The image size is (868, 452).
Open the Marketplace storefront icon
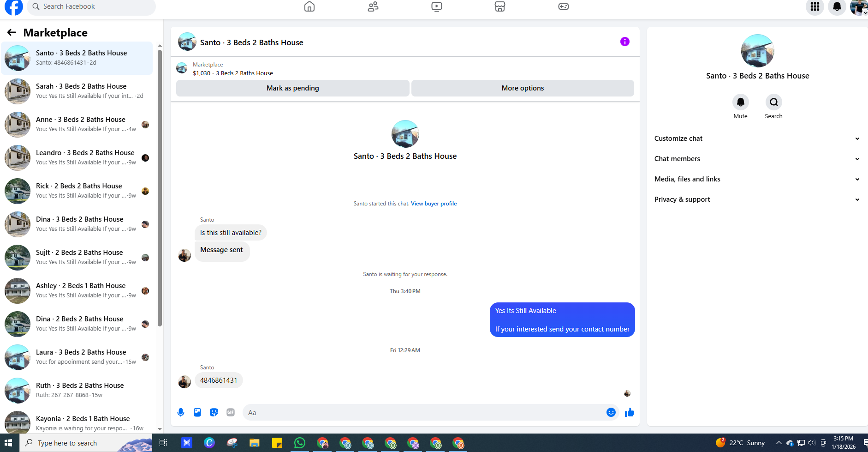pos(500,6)
